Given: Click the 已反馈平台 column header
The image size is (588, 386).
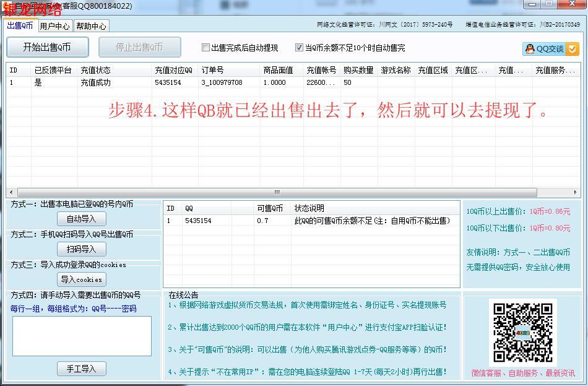Looking at the screenshot, I should click(x=54, y=70).
